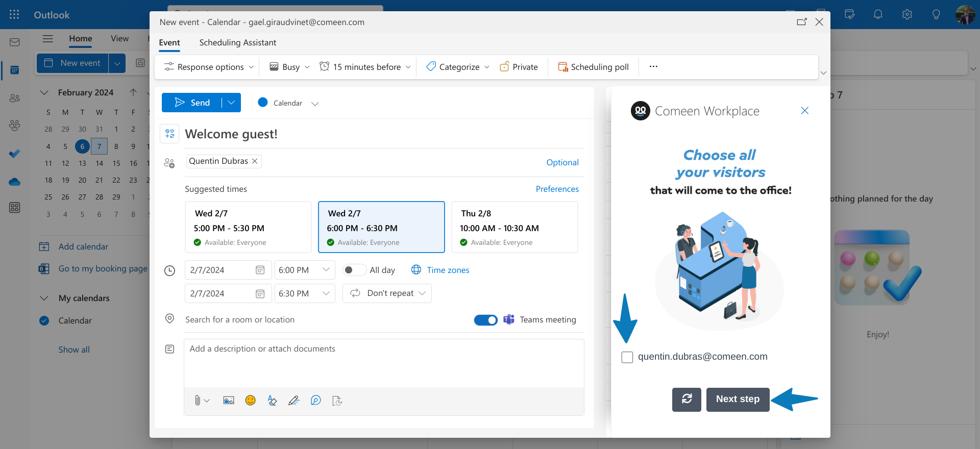Click the description text area

384,363
